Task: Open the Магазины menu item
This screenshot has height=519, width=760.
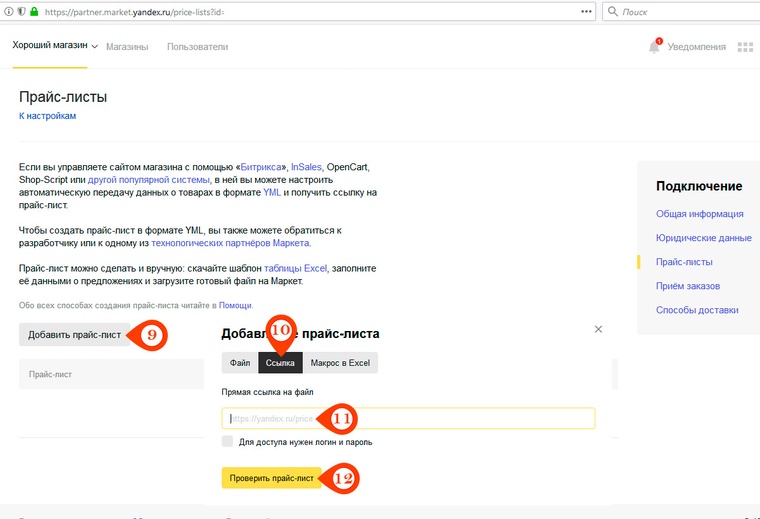Action: pyautogui.click(x=127, y=47)
